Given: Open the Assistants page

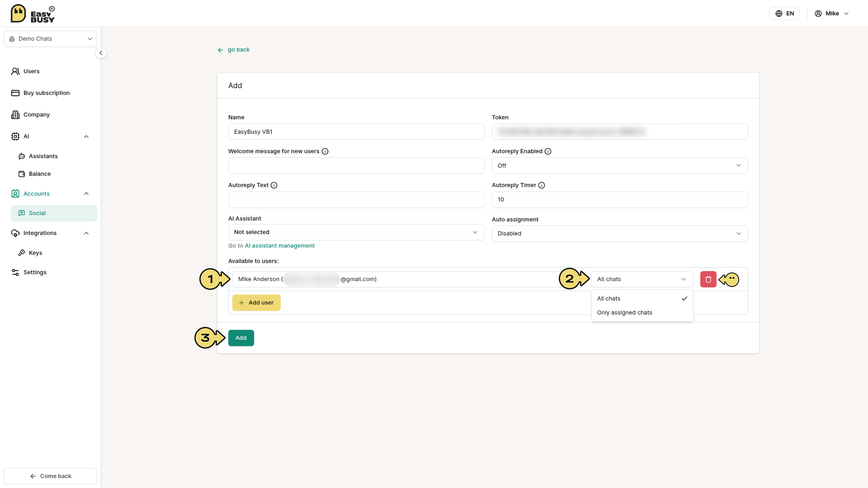Looking at the screenshot, I should click(x=43, y=156).
